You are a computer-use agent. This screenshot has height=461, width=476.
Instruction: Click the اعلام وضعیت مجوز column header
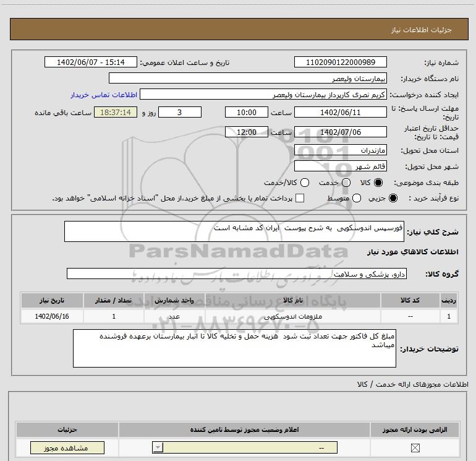tap(244, 429)
